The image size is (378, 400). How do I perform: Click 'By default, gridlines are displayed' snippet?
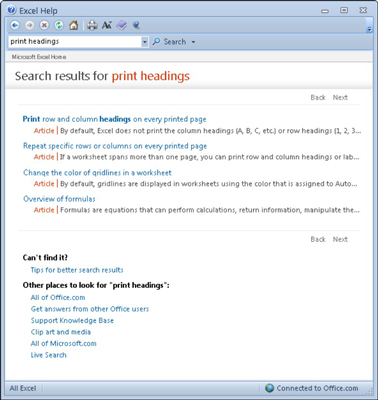(x=209, y=184)
